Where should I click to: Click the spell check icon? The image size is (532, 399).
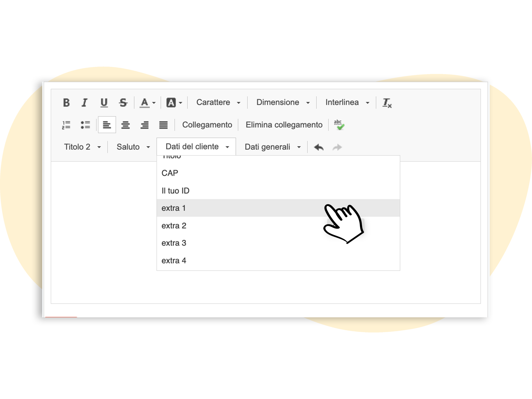(339, 125)
